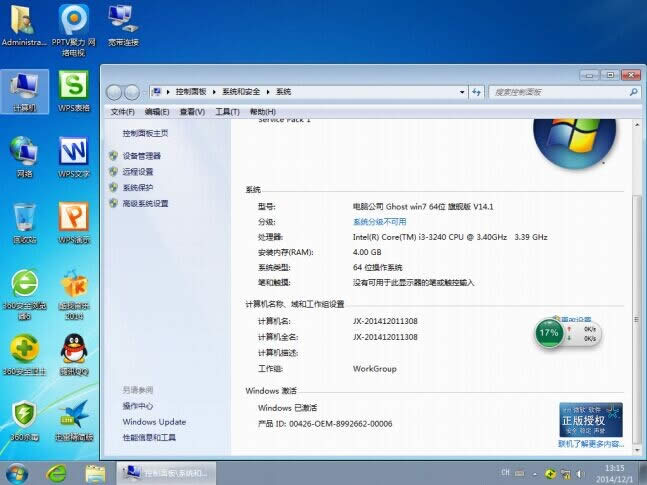Viewport: 647px width, 485px height.
Task: Click the 设备管理器 link in sidebar
Action: click(141, 156)
